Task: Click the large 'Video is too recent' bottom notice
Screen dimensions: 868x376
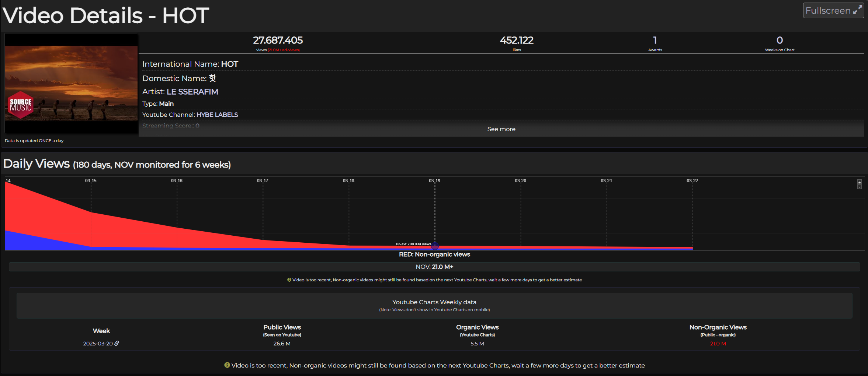Action: click(434, 365)
